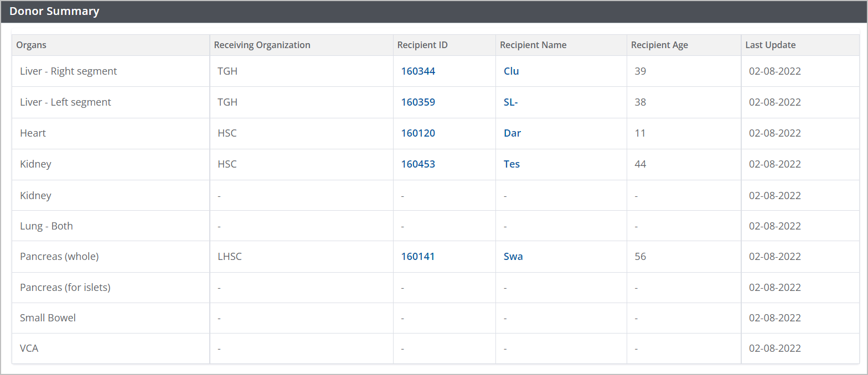Select the Pancreas (for islets) organ cell
Screen dimensions: 868x375
65,288
